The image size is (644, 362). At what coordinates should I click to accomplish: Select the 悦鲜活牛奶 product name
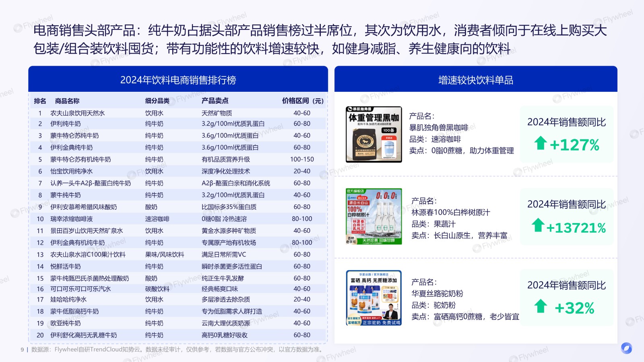65,267
